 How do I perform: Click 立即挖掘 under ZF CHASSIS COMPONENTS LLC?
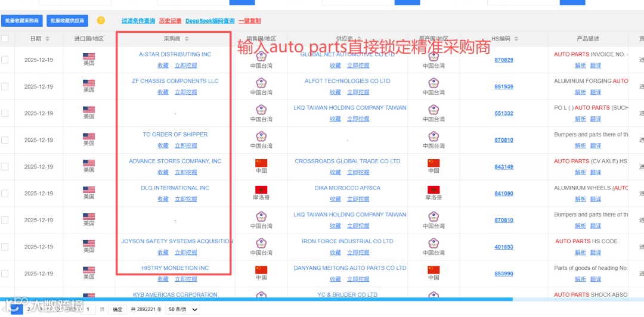[x=185, y=92]
